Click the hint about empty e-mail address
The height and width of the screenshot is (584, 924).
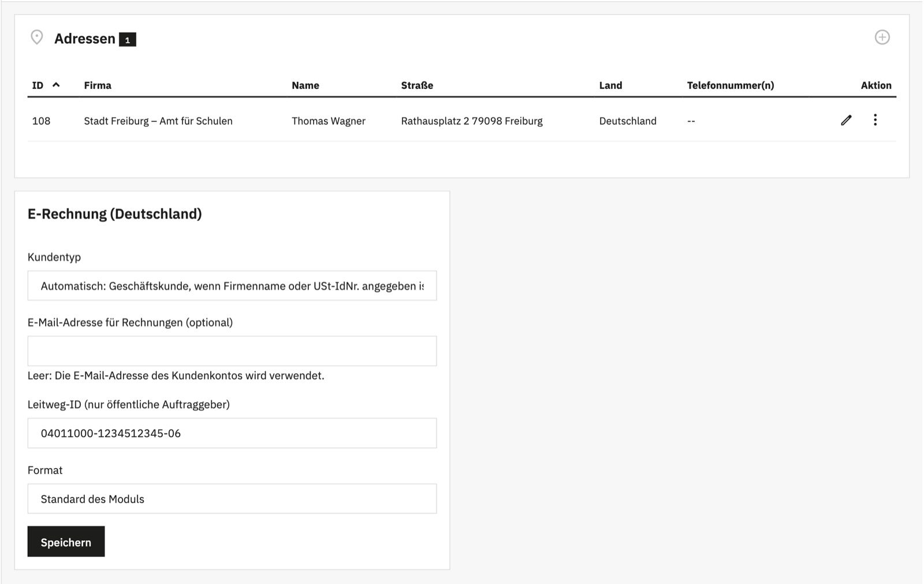click(x=176, y=376)
